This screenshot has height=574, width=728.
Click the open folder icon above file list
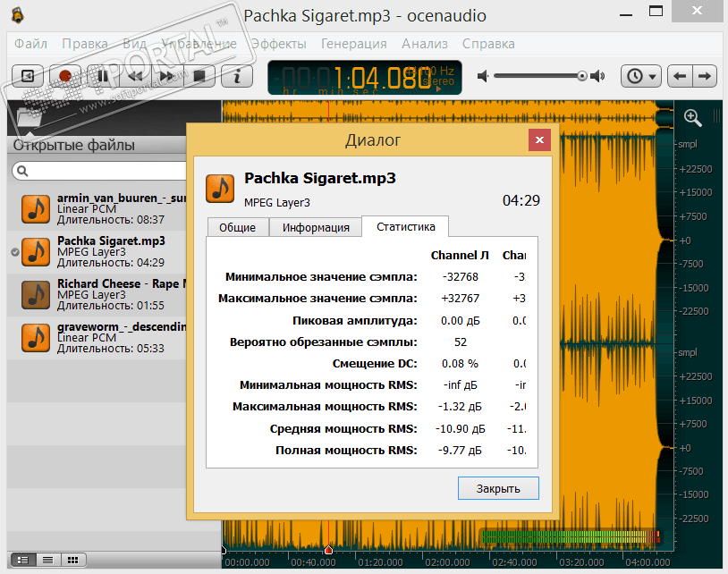pos(28,117)
